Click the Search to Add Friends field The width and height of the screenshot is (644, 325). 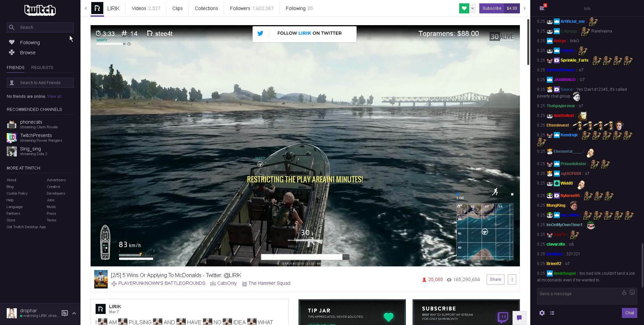tap(40, 83)
